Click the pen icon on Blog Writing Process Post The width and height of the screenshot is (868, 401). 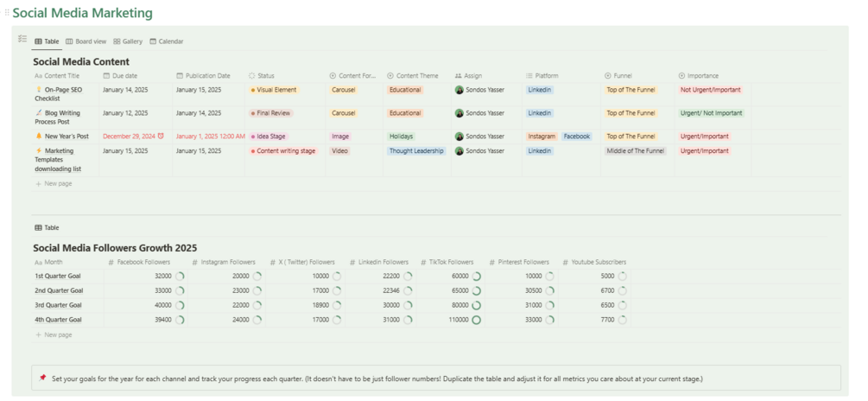pyautogui.click(x=39, y=113)
